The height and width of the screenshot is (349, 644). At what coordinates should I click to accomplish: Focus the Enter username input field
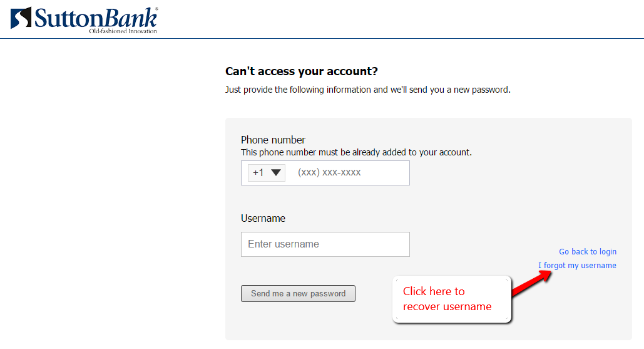click(x=325, y=244)
